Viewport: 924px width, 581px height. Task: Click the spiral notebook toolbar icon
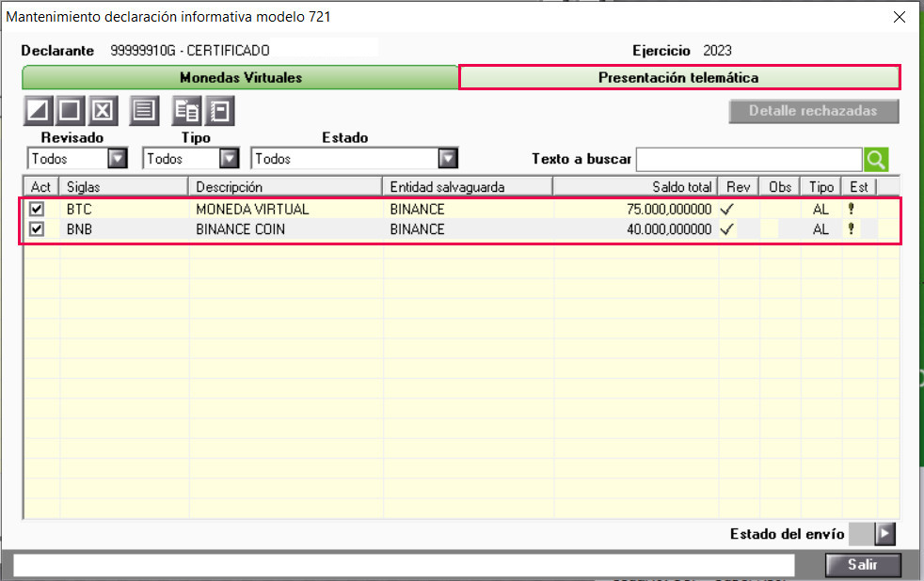pos(220,111)
